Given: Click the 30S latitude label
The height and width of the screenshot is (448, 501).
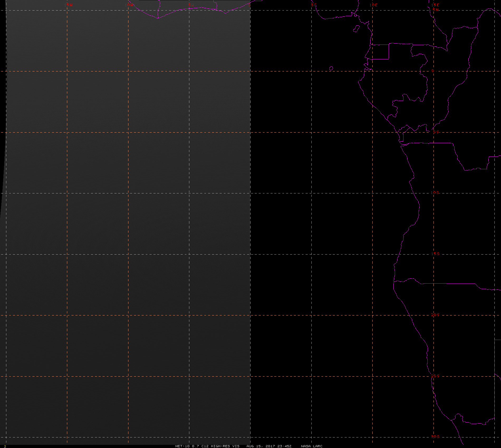Looking at the screenshot, I should click(x=435, y=437).
